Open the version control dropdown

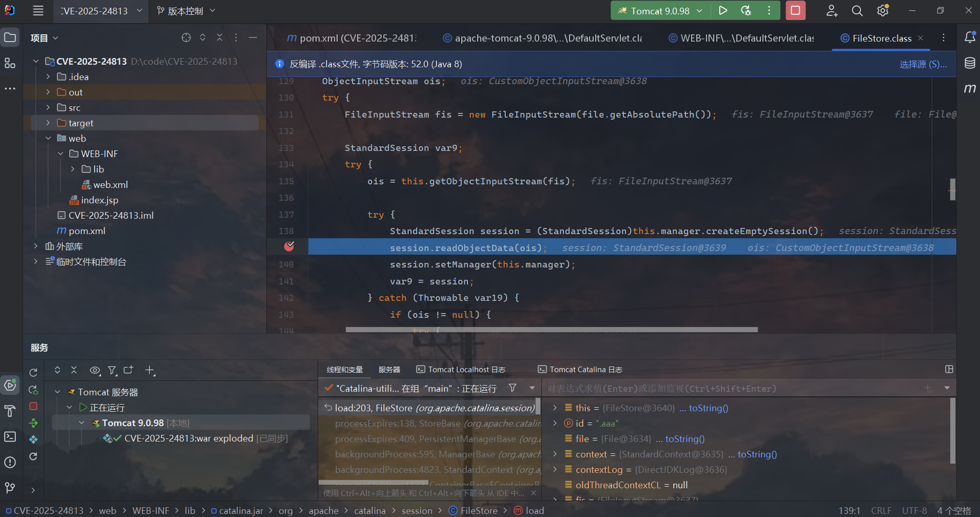coord(186,11)
